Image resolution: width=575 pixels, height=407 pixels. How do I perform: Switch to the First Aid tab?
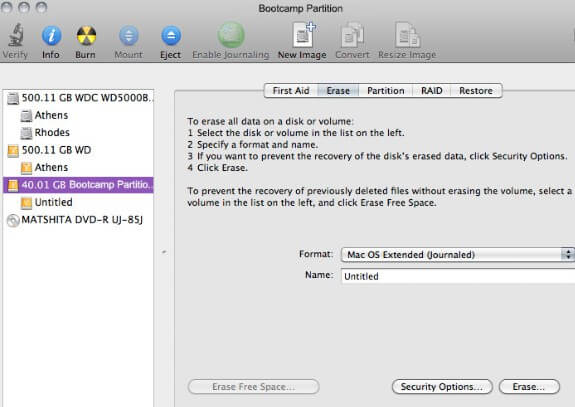click(x=291, y=91)
